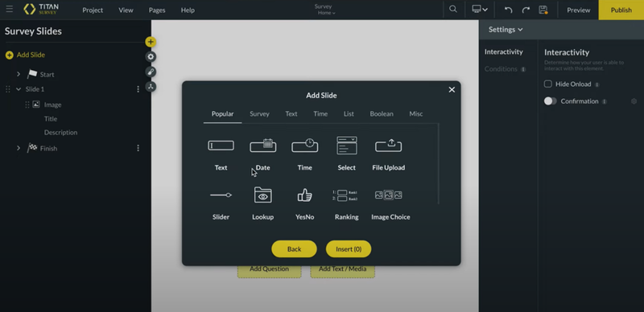Choose the Lookup question icon
The image size is (644, 312).
[x=263, y=195]
